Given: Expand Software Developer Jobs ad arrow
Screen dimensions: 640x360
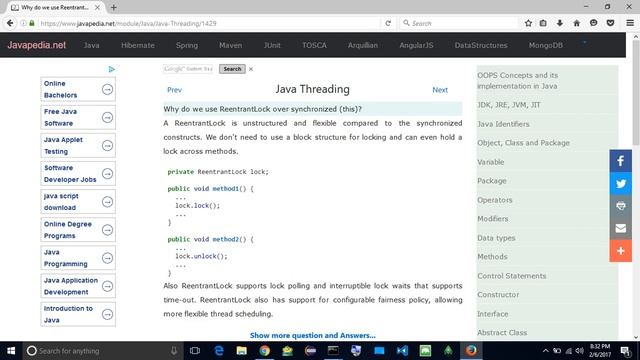Looking at the screenshot, I should (x=107, y=173).
